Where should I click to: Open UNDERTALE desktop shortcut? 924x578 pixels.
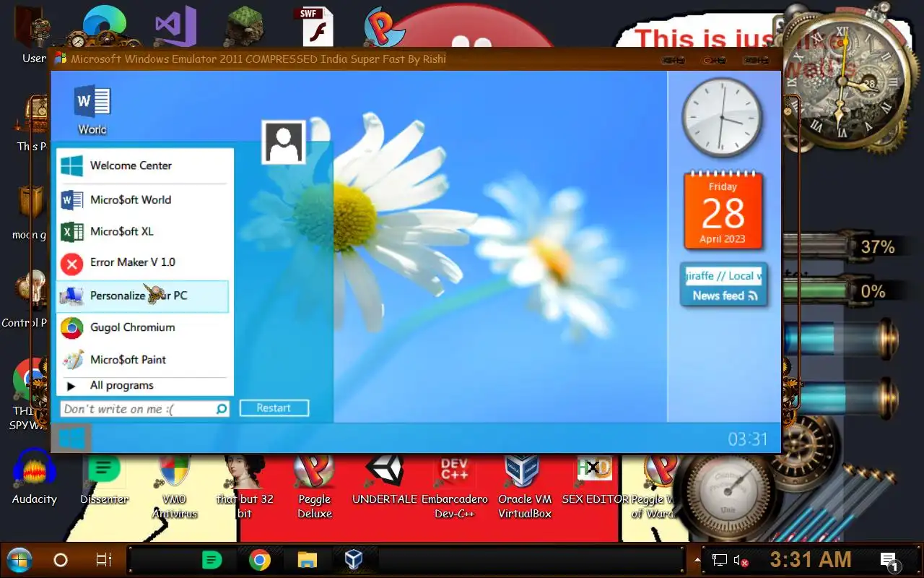(385, 478)
